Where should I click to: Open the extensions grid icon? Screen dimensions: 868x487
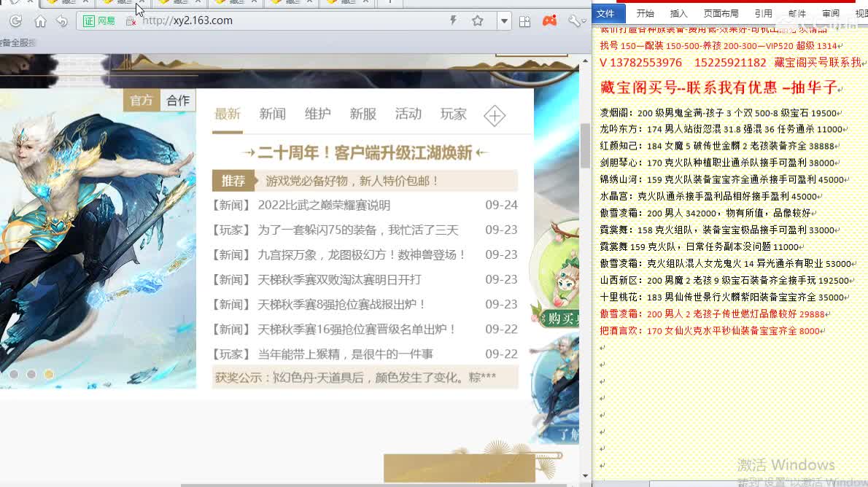click(x=524, y=21)
